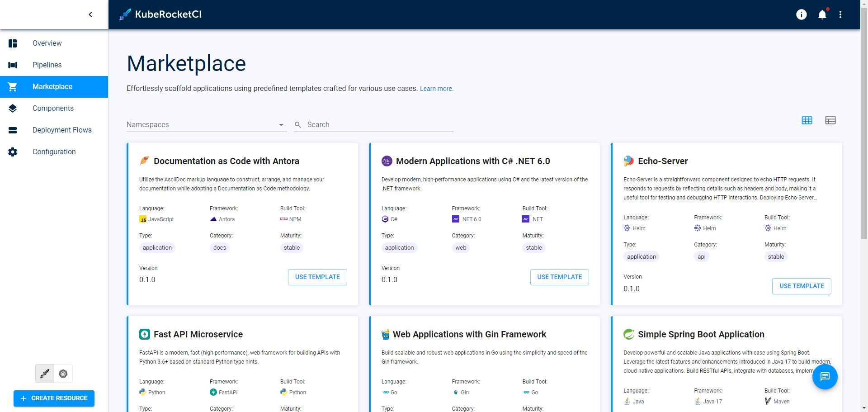868x412 pixels.
Task: Open the three-dot options menu
Action: [840, 14]
